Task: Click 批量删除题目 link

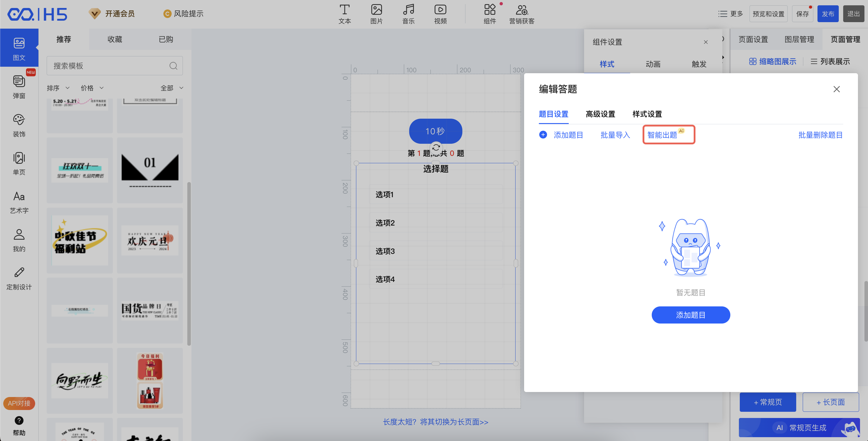Action: click(820, 135)
